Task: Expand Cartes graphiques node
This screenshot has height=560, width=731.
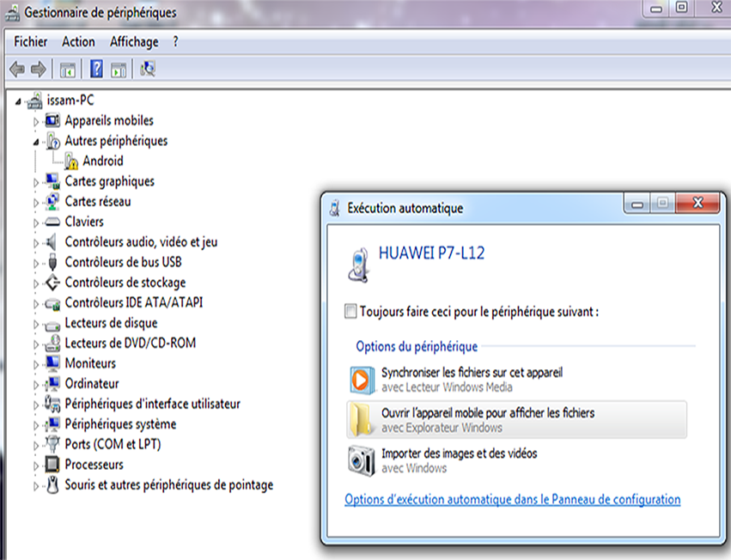Action: tap(36, 183)
